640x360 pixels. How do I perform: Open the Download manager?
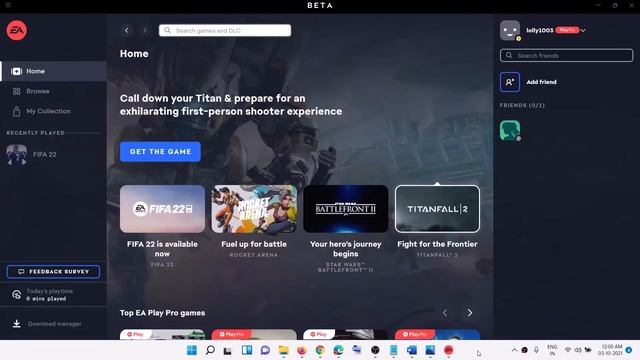click(54, 324)
